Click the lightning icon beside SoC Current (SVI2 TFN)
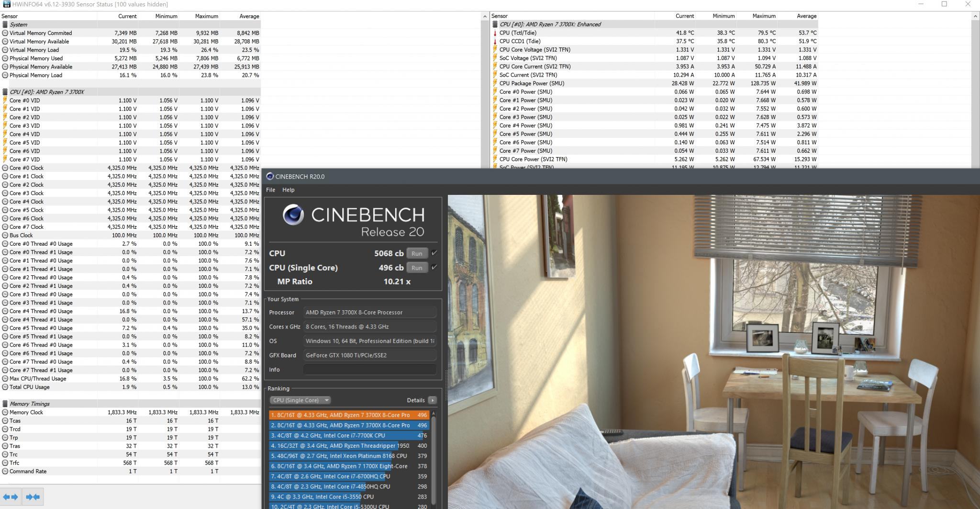The height and width of the screenshot is (509, 980). click(x=495, y=75)
